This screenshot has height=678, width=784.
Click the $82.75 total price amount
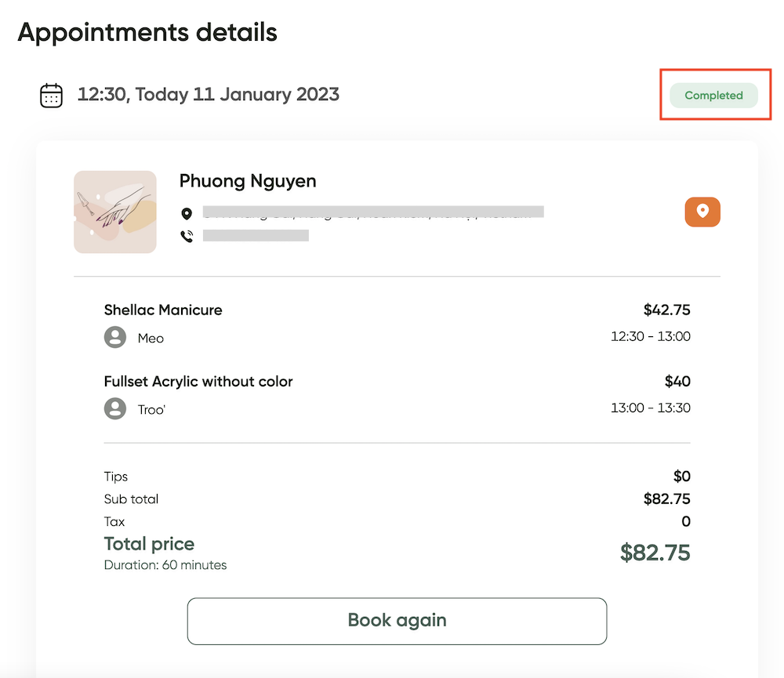655,553
